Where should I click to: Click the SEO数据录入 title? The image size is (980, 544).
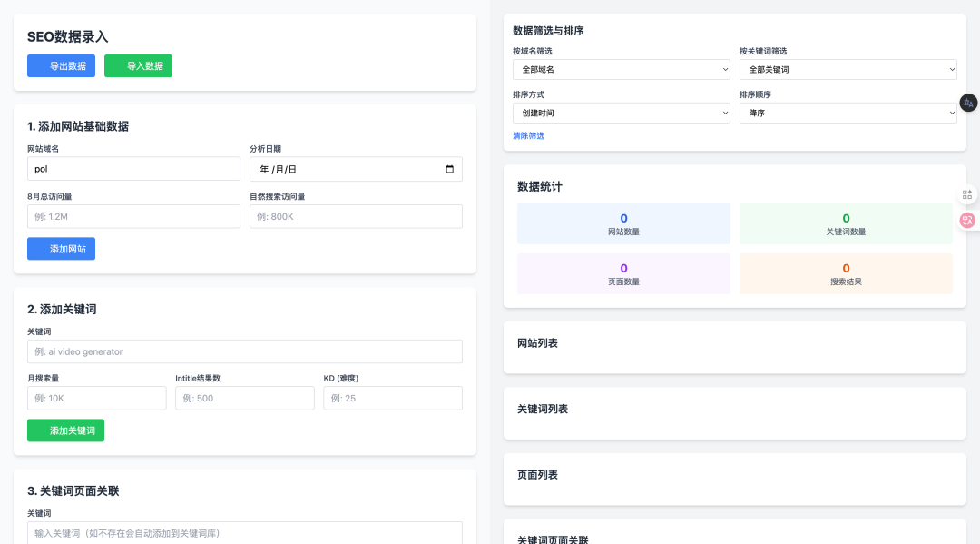tap(67, 37)
